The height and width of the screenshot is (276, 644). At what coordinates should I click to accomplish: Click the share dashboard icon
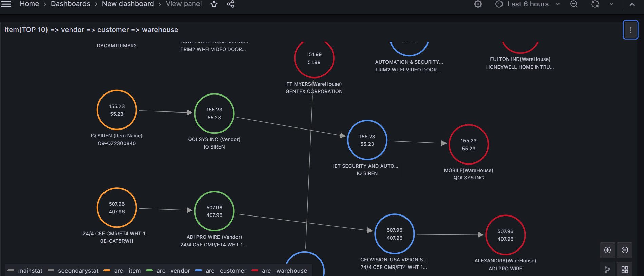tap(231, 4)
